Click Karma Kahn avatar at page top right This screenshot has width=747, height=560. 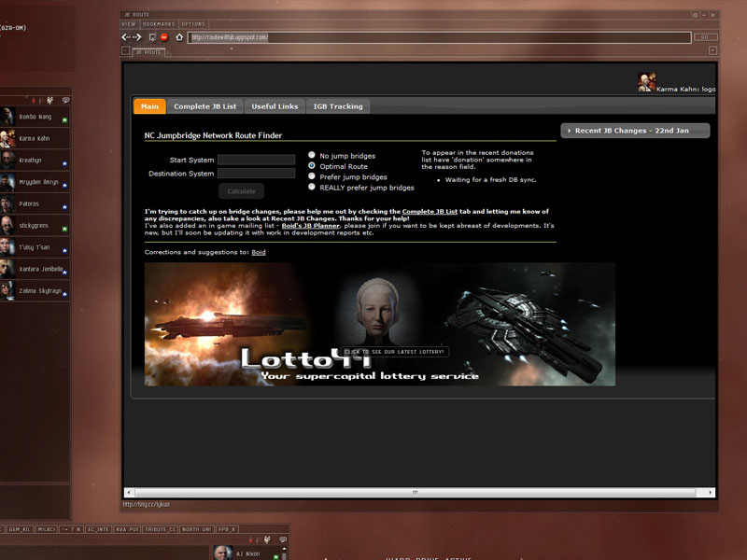point(646,82)
